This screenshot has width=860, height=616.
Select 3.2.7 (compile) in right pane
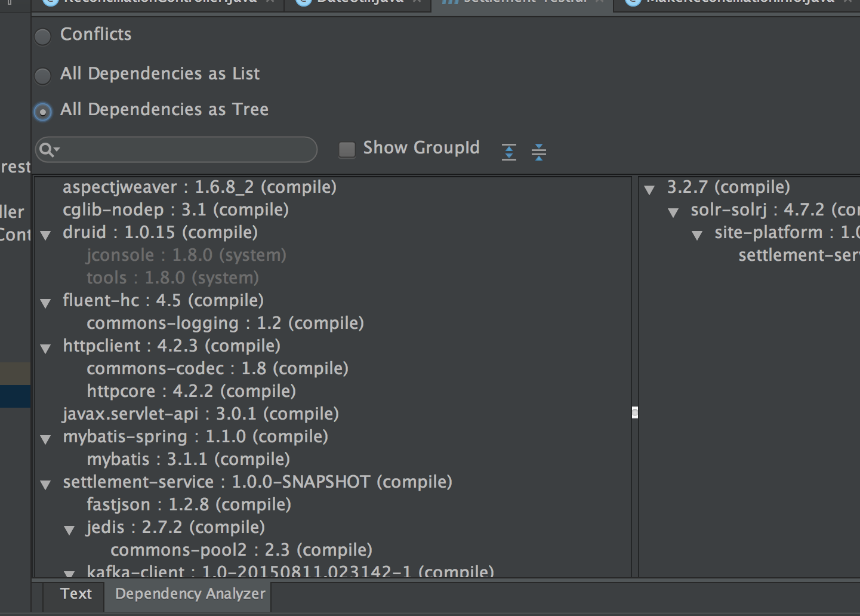pyautogui.click(x=728, y=187)
